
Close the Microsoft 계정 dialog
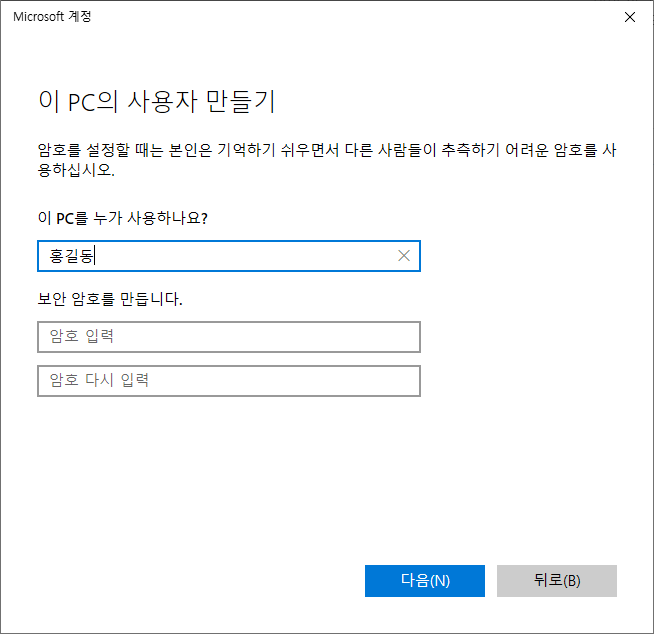coord(630,17)
